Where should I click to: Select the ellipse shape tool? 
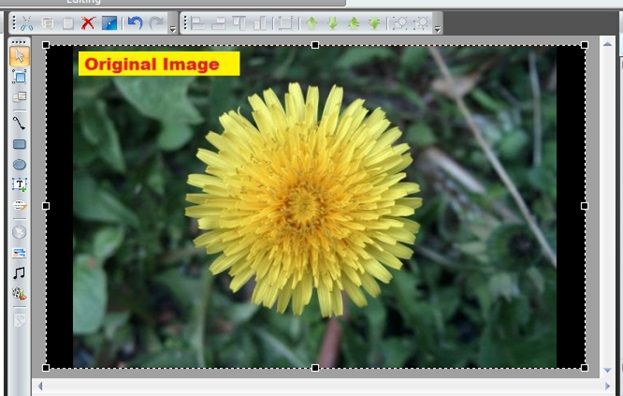point(19,164)
